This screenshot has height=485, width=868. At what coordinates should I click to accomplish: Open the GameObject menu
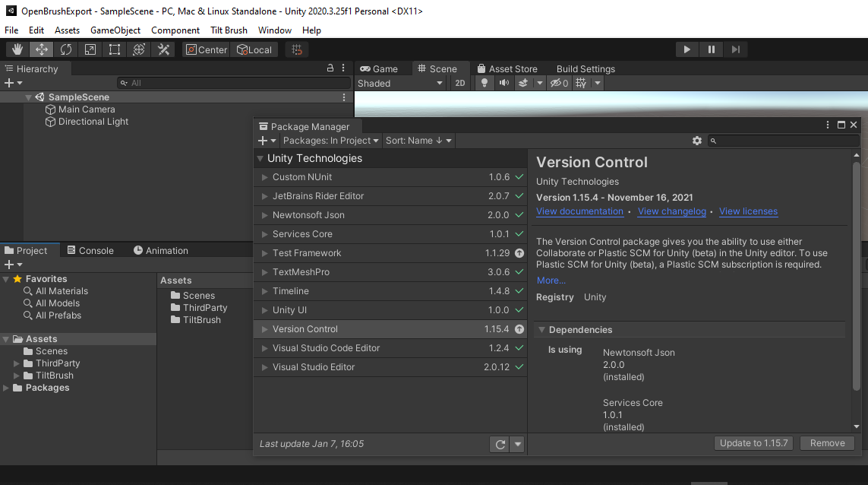(x=115, y=30)
